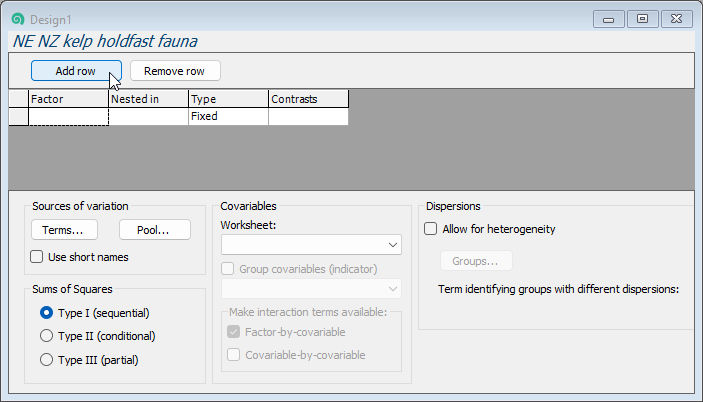Select Type II (conditional) sums of squares
Screen dimensions: 703x402
coord(46,336)
